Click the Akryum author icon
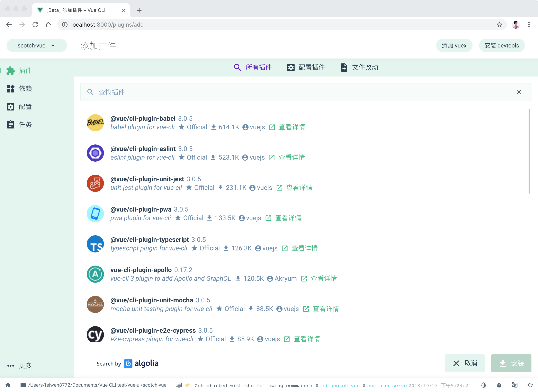Image resolution: width=538 pixels, height=392 pixels. [270, 279]
